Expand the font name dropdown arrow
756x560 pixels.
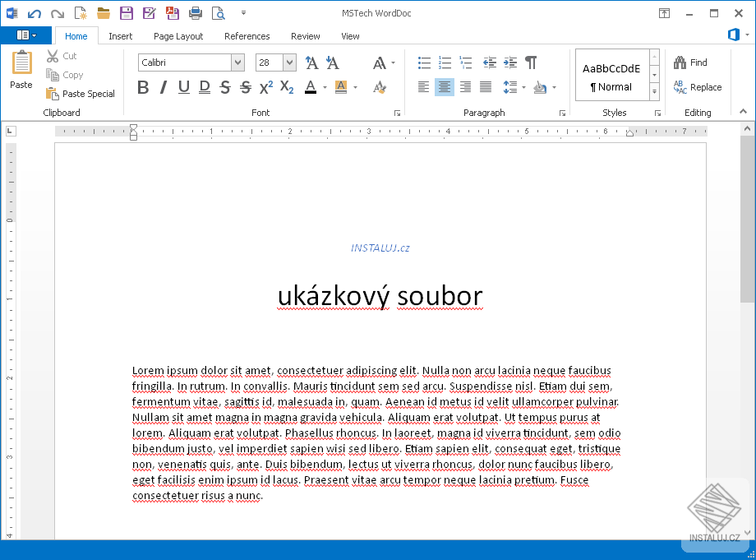pos(237,62)
